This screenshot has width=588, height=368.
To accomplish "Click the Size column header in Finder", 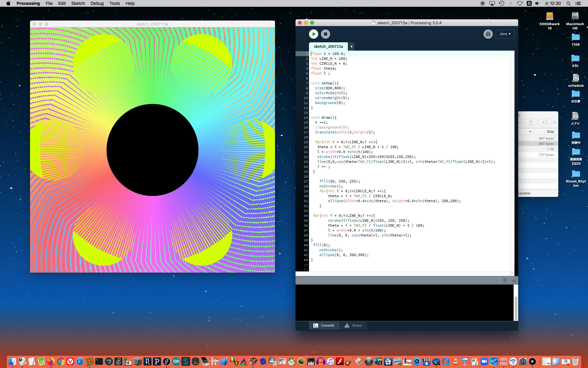I will (550, 132).
